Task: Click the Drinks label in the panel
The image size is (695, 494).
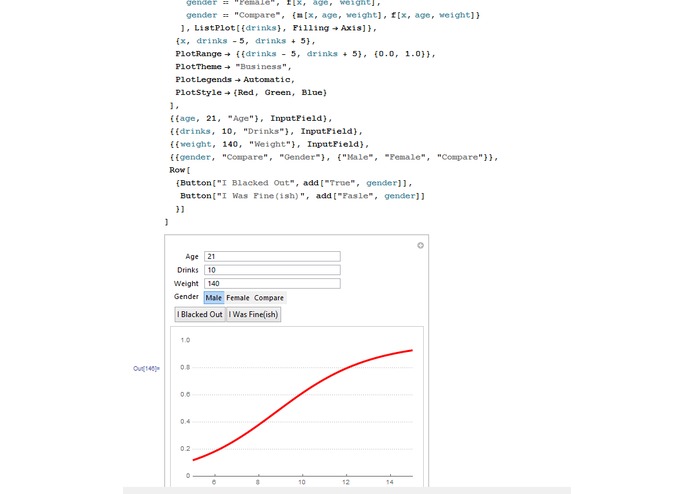Action: coord(187,270)
